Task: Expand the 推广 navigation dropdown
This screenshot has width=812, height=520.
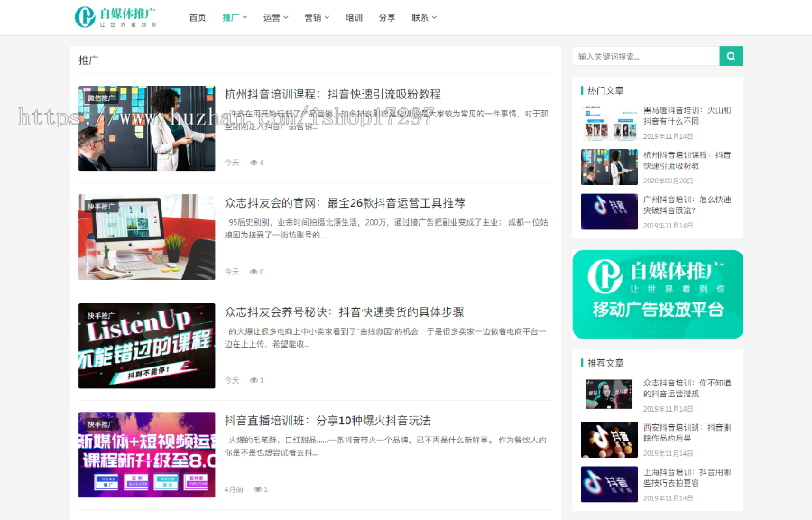Action: pyautogui.click(x=234, y=16)
